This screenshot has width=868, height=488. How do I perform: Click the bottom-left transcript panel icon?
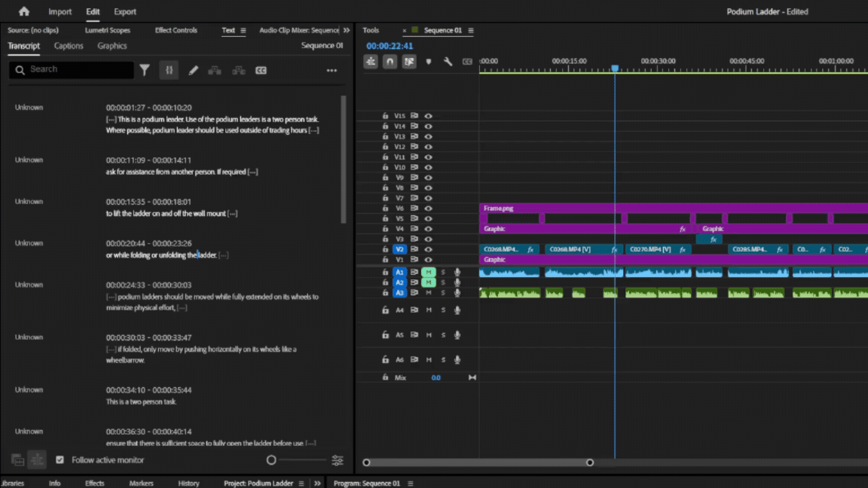[x=18, y=460]
